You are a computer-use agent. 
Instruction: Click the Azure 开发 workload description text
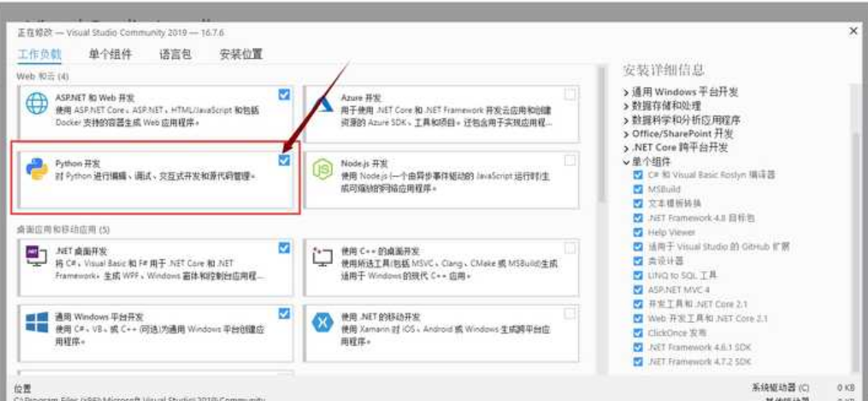447,116
